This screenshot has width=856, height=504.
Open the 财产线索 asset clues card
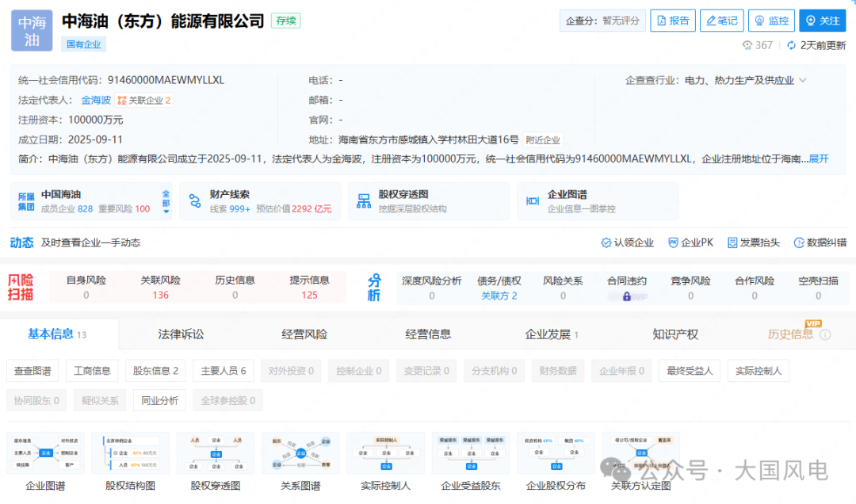(260, 201)
